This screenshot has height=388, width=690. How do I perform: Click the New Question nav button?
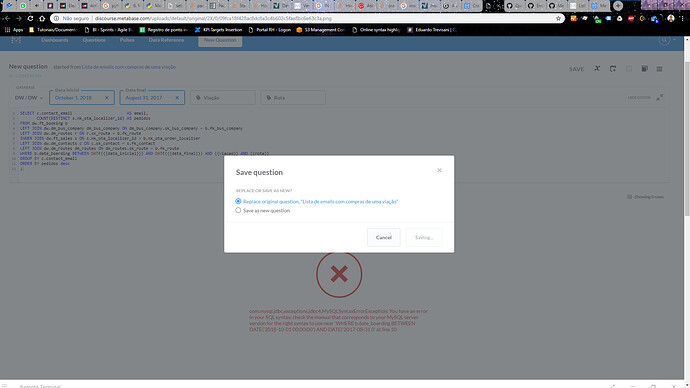[220, 40]
